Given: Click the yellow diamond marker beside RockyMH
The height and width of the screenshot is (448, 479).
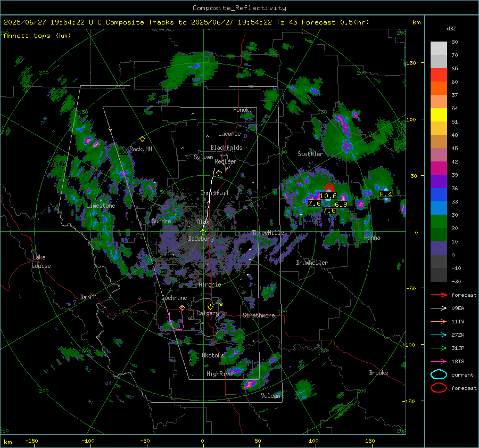Looking at the screenshot, I should 142,139.
